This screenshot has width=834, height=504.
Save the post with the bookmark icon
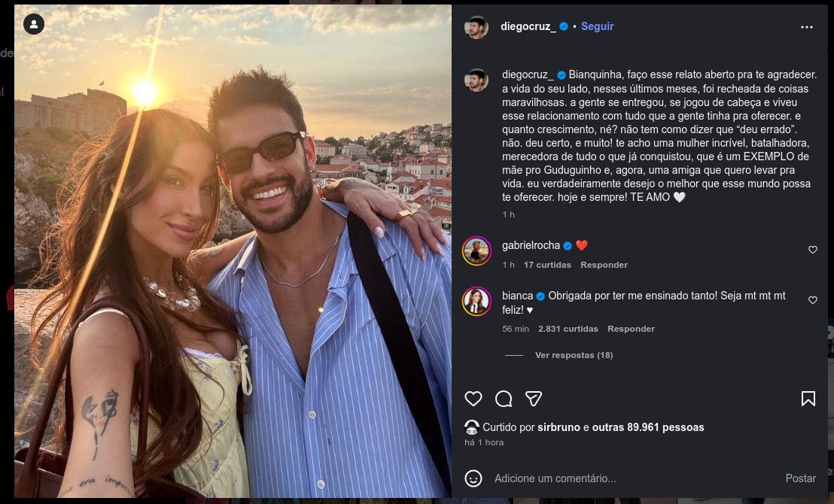(808, 399)
